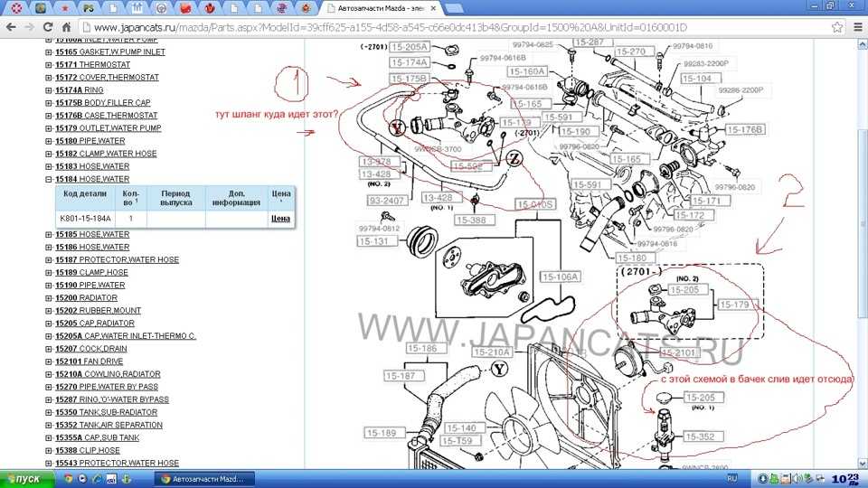Click diagram label 15-106A
This screenshot has width=868, height=488.
(561, 277)
